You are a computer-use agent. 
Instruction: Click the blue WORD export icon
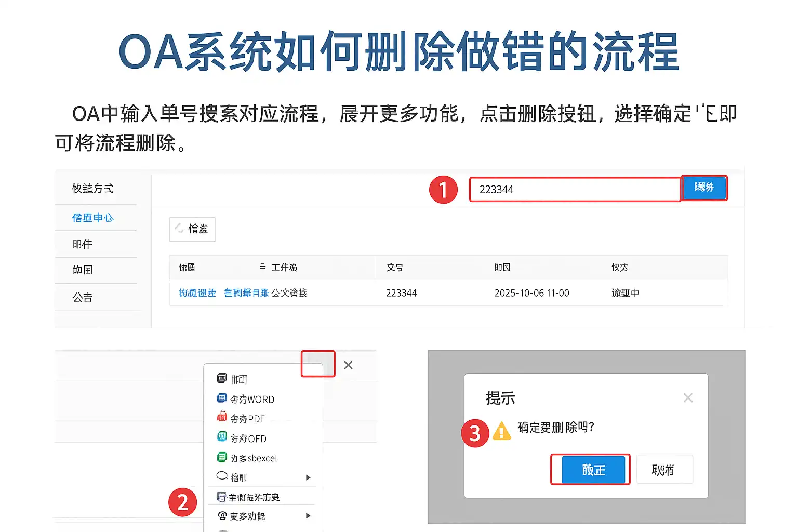click(222, 398)
